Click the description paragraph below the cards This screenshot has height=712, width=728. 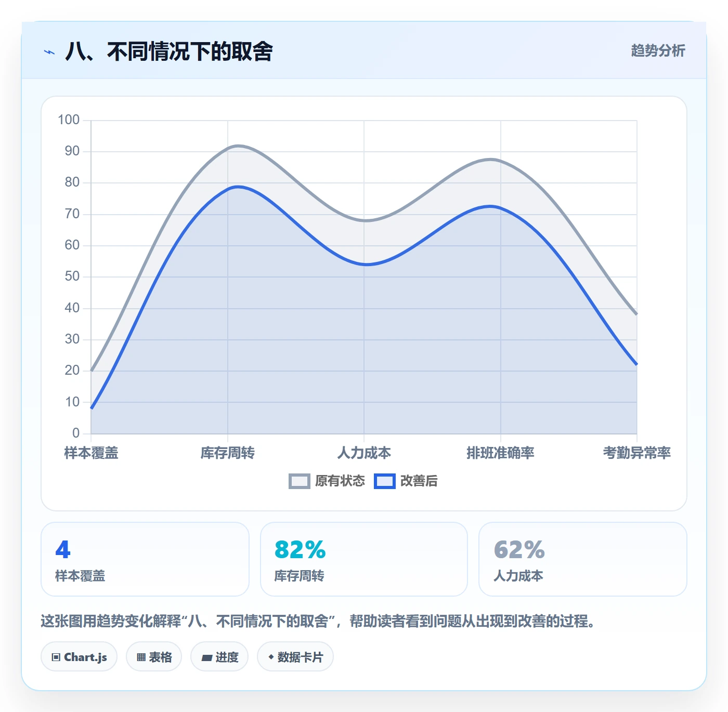[x=318, y=621]
